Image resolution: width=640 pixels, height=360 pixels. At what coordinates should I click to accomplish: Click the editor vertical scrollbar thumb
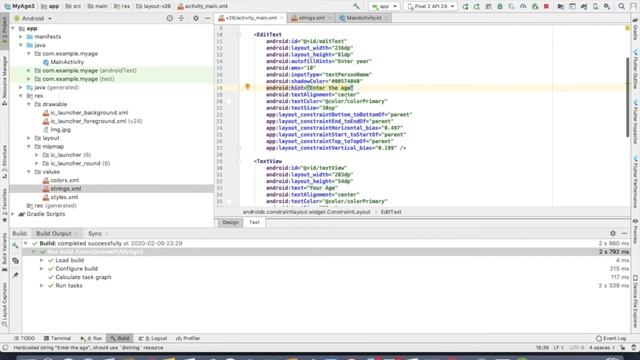[628, 97]
